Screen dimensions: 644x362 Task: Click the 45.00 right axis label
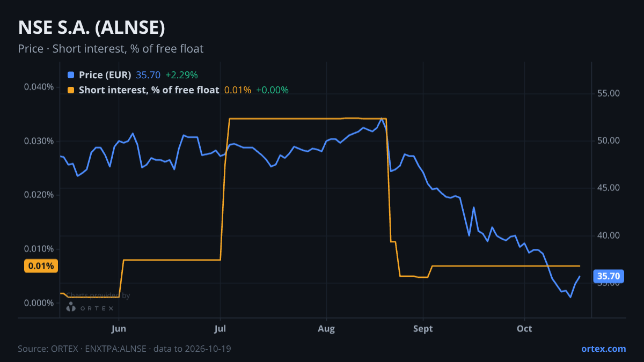[x=609, y=188]
